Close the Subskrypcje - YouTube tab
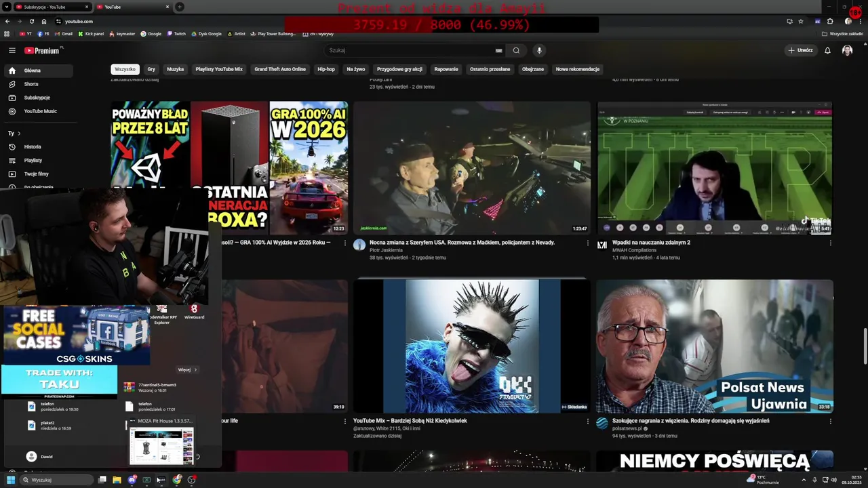Viewport: 868px width, 488px height. [x=87, y=7]
